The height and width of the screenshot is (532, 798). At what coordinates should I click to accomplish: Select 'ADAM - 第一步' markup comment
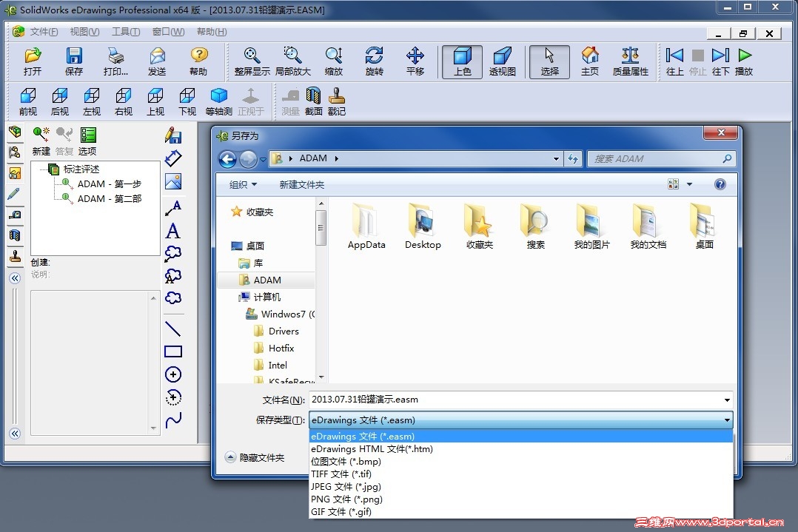tap(109, 183)
